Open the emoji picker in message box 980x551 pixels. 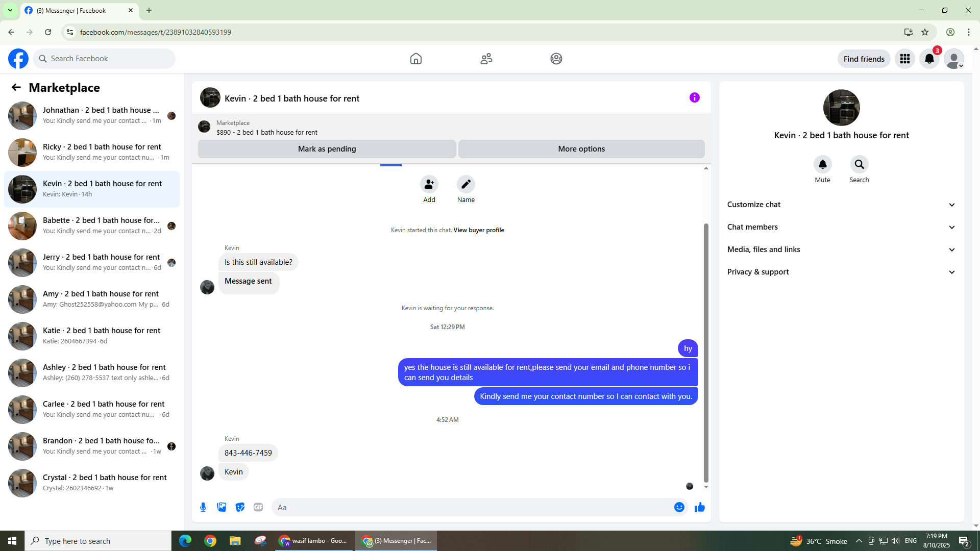click(x=679, y=507)
